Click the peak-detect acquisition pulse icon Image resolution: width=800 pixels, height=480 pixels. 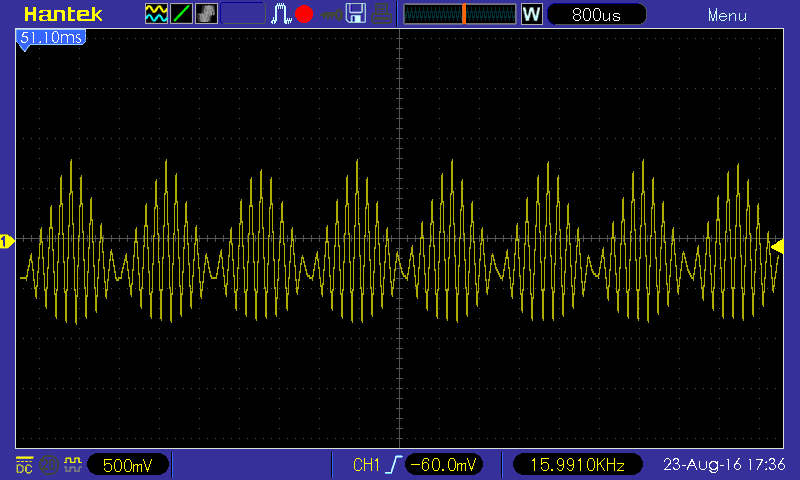pyautogui.click(x=281, y=14)
